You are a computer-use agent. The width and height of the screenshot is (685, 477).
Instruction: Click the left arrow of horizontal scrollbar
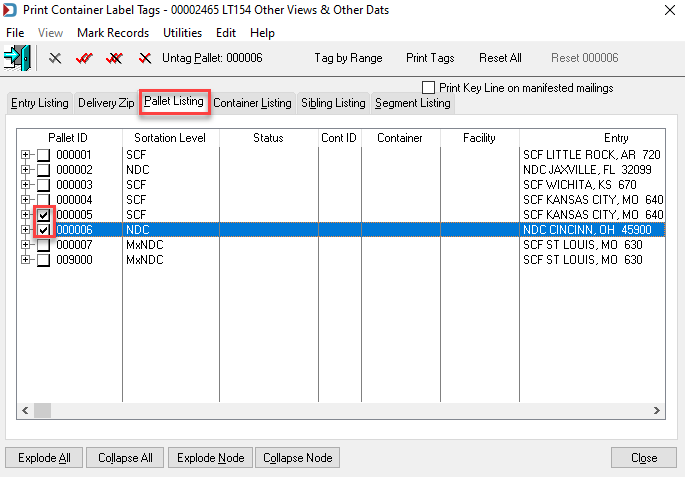[x=25, y=411]
